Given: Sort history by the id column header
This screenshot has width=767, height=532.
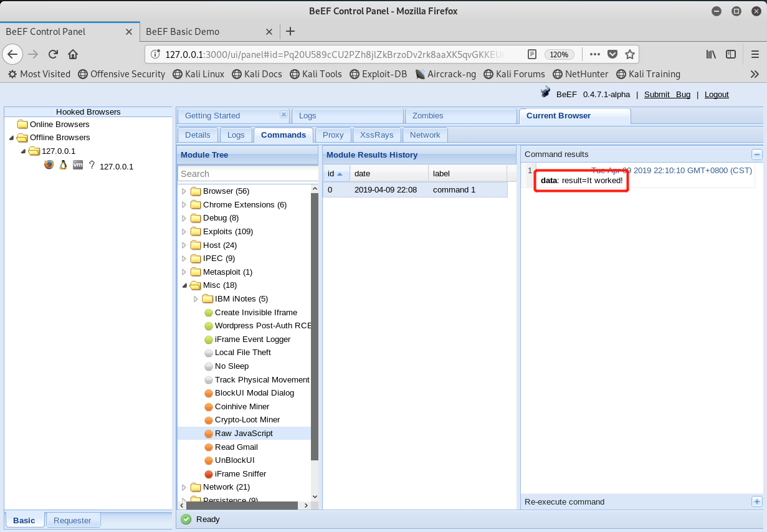Looking at the screenshot, I should click(336, 174).
